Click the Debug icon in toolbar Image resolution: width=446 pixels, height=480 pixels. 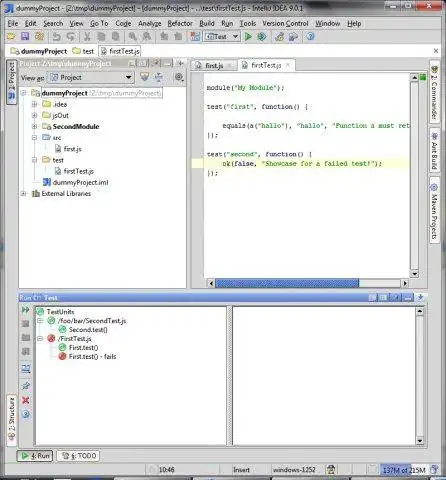click(262, 36)
